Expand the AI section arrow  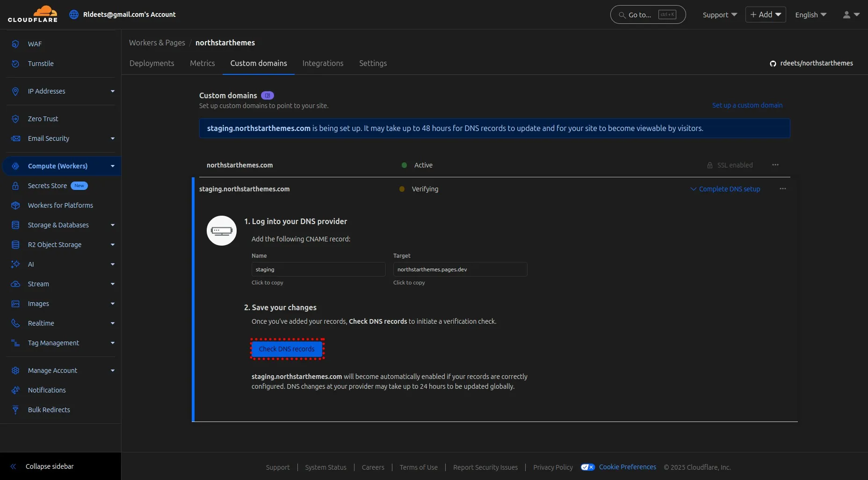(x=113, y=264)
